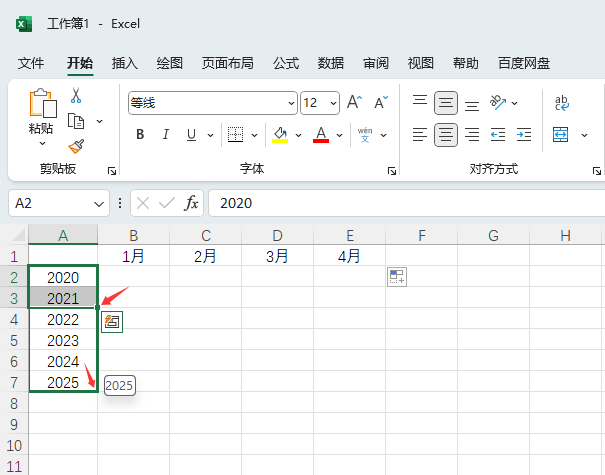Toggle underline formatting
This screenshot has height=475, width=605.
point(191,135)
